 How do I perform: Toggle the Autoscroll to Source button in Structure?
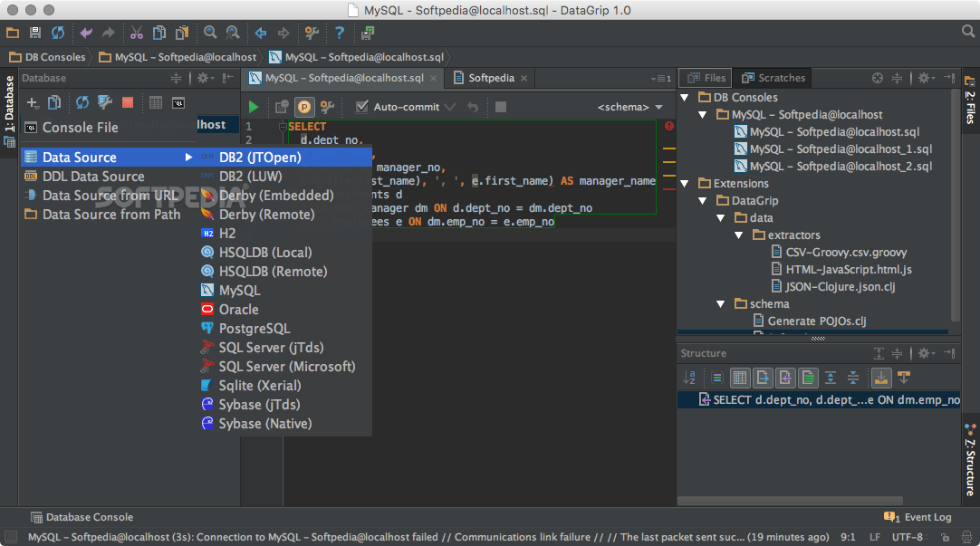coord(881,378)
